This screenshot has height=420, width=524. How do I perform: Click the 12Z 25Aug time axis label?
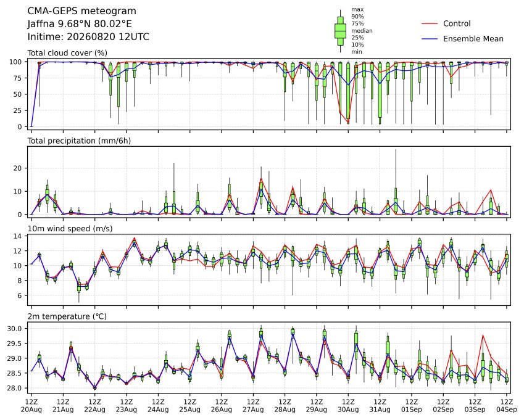190,406
